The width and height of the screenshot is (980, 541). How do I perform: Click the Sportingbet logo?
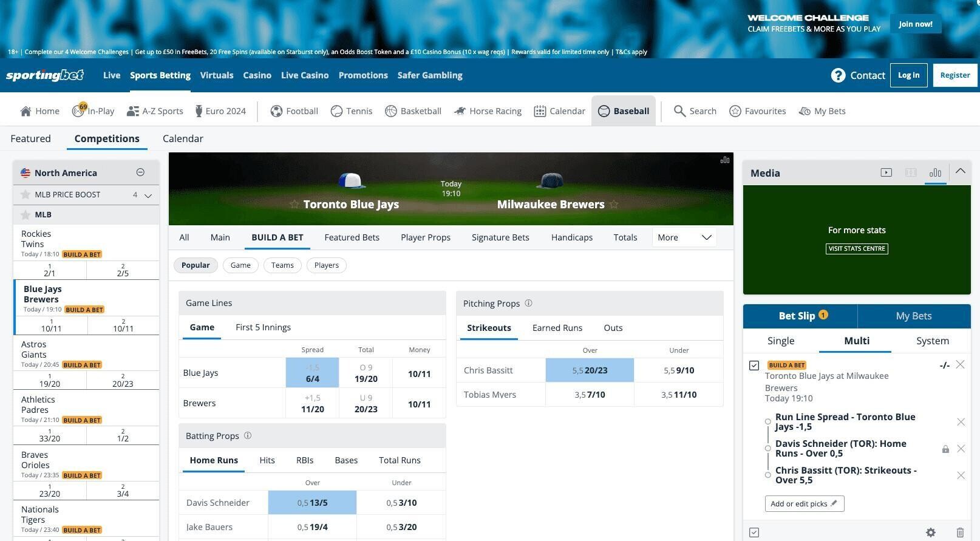point(45,75)
